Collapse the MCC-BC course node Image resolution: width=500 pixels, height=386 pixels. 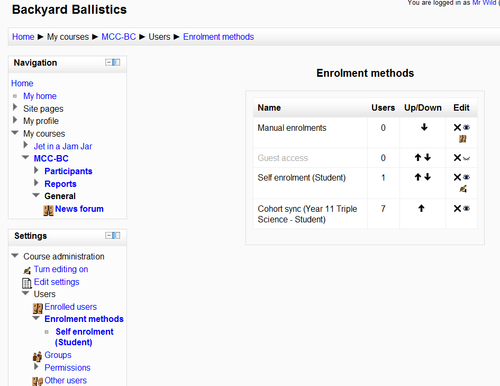tap(26, 157)
